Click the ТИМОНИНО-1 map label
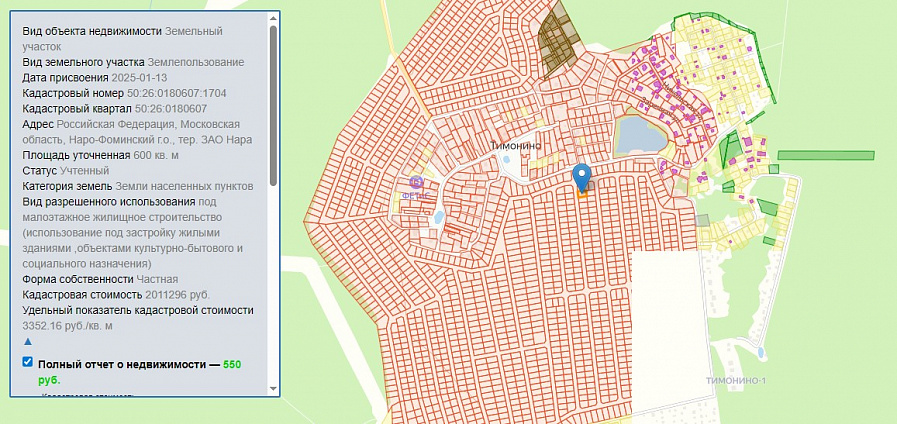Image resolution: width=897 pixels, height=424 pixels. pyautogui.click(x=736, y=381)
